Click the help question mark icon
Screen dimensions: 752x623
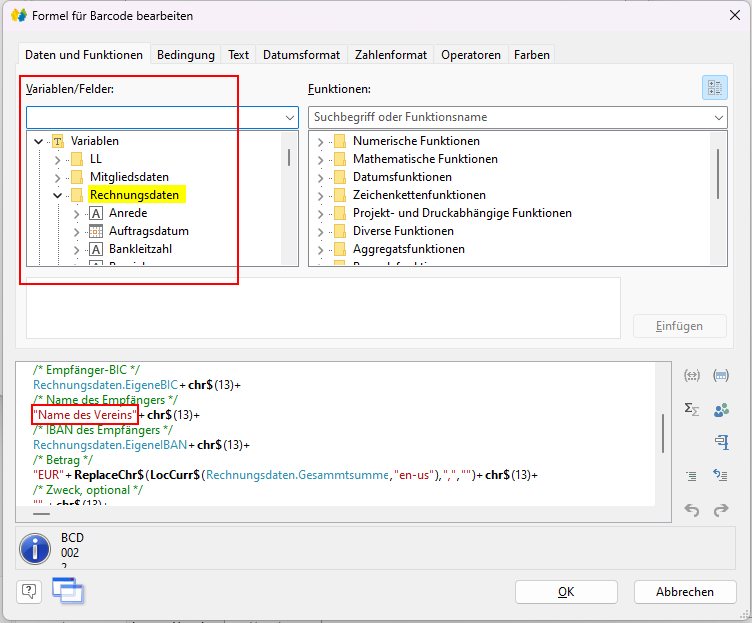30,590
